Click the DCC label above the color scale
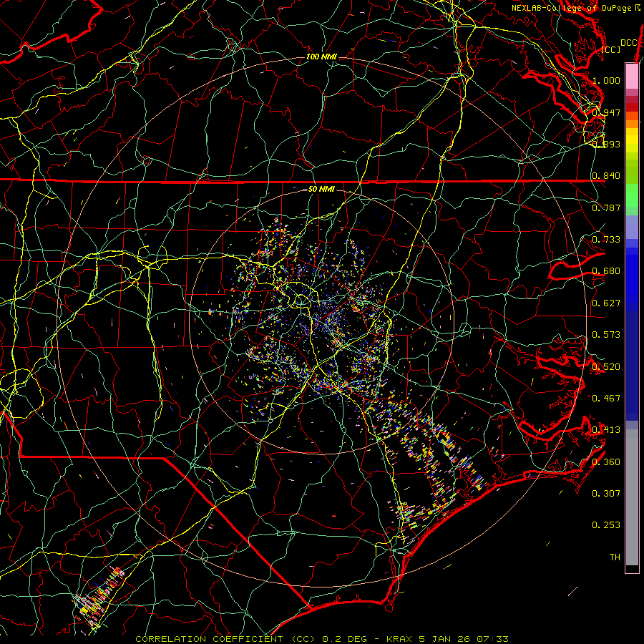 (629, 42)
